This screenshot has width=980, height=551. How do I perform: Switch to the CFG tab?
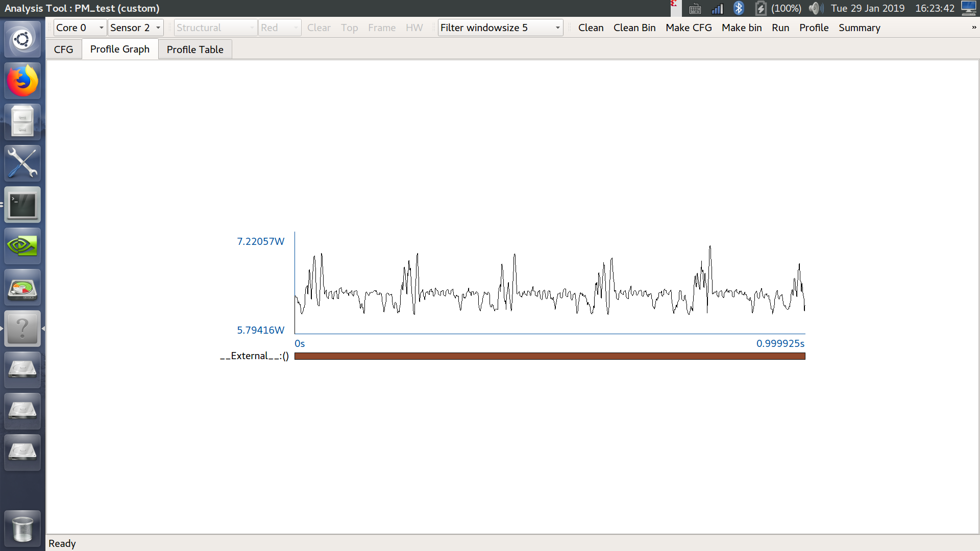64,49
